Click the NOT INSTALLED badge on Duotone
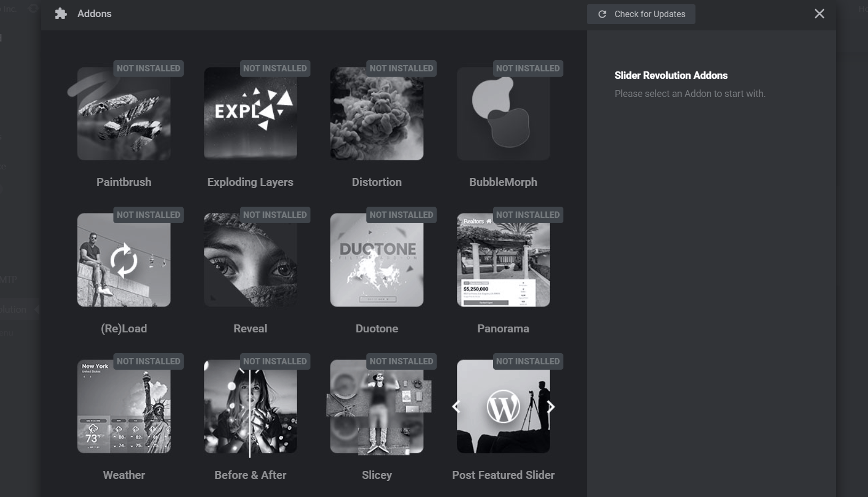This screenshot has height=497, width=868. [x=402, y=215]
